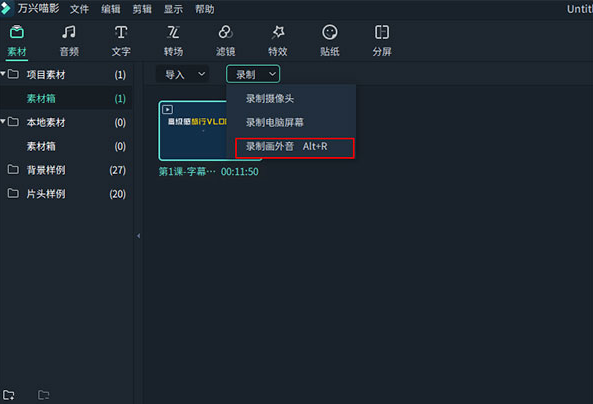Viewport: 593px width, 404px height.
Task: Open the 音频 audio library
Action: coord(69,41)
